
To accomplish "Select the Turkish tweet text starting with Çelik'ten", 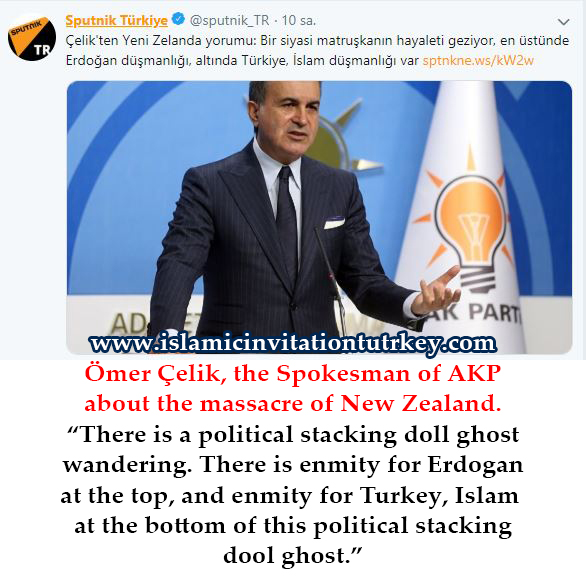I will [x=317, y=50].
